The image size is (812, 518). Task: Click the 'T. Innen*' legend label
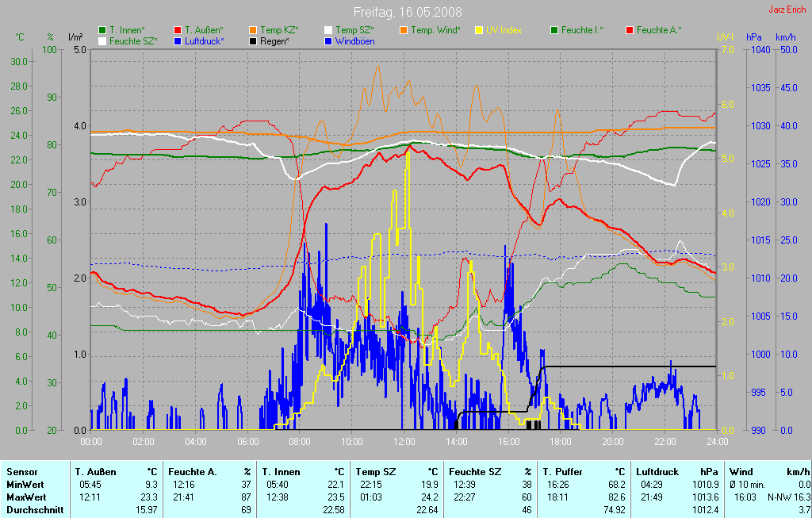(128, 31)
